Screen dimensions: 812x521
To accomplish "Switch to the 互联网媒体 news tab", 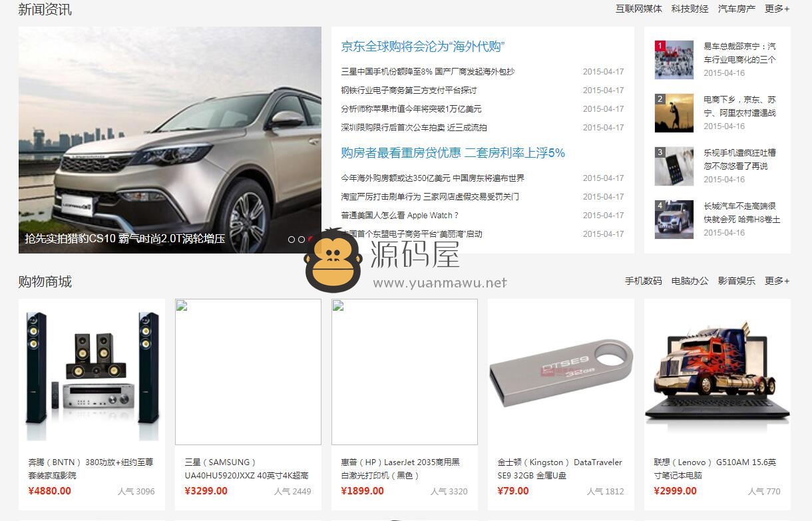I will [639, 9].
